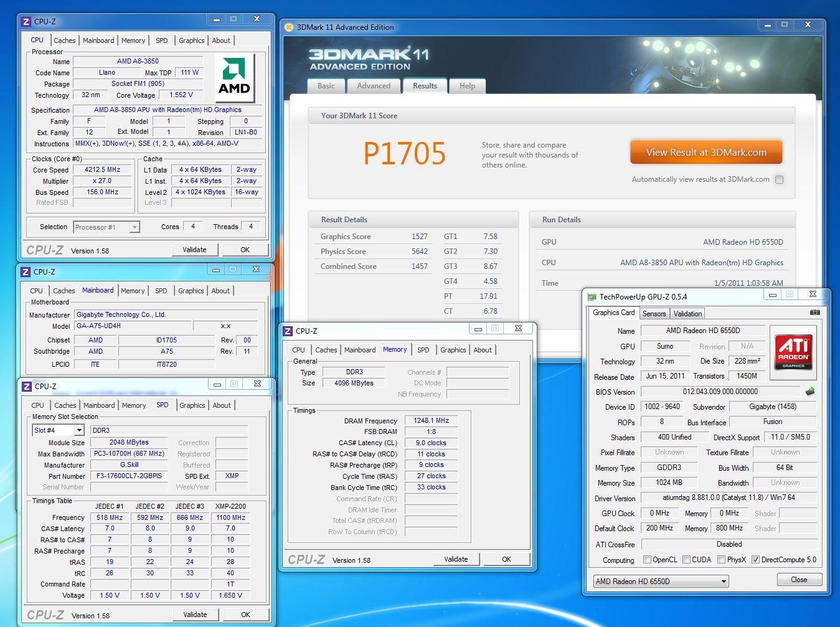Click the Core Speed 4212.5 MHz field
The image size is (840, 627).
pyautogui.click(x=102, y=169)
